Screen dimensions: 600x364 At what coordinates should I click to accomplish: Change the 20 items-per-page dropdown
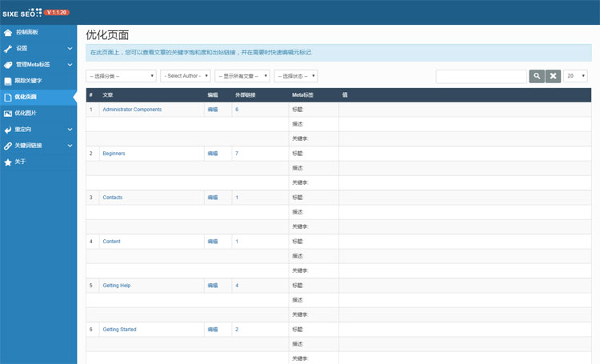(x=575, y=76)
